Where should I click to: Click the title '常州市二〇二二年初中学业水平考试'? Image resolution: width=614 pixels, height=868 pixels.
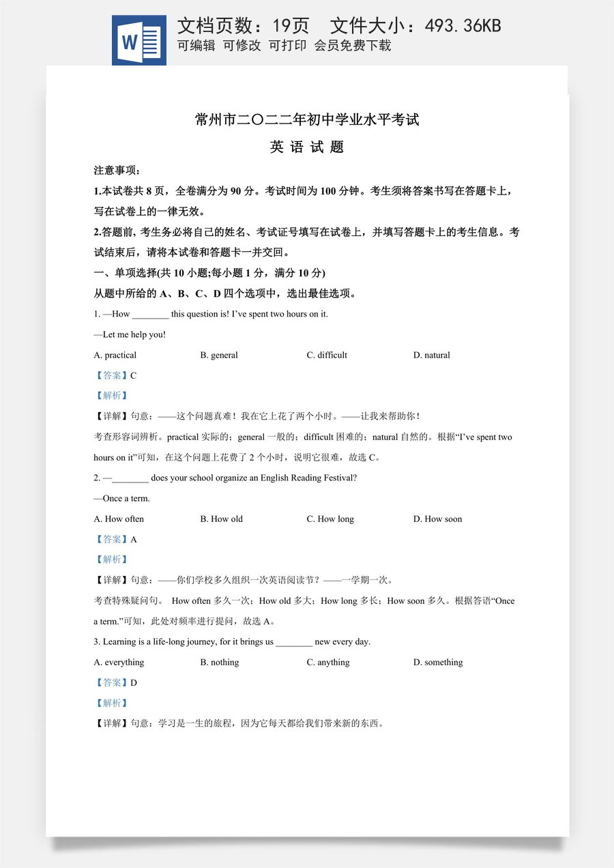pos(307,120)
